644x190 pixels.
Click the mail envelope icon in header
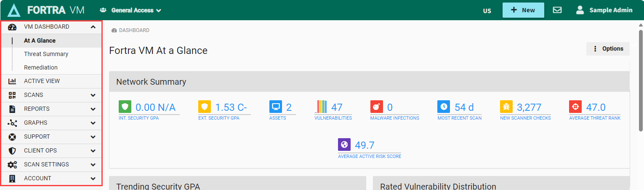tap(557, 10)
